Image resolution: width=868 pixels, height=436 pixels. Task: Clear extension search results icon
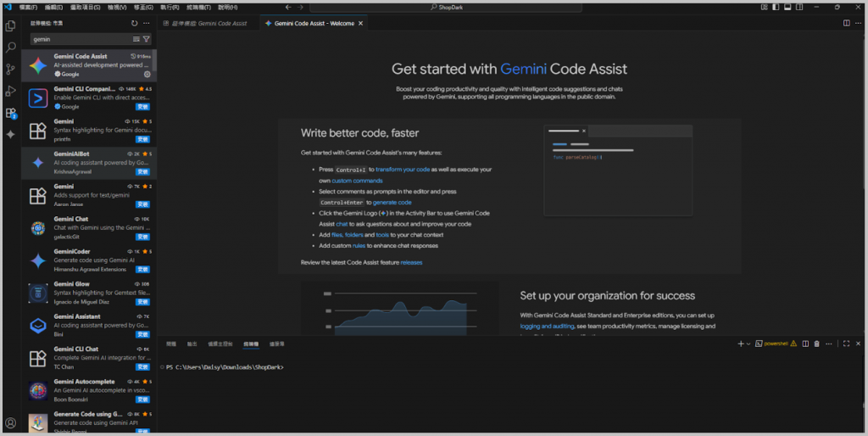coord(136,39)
